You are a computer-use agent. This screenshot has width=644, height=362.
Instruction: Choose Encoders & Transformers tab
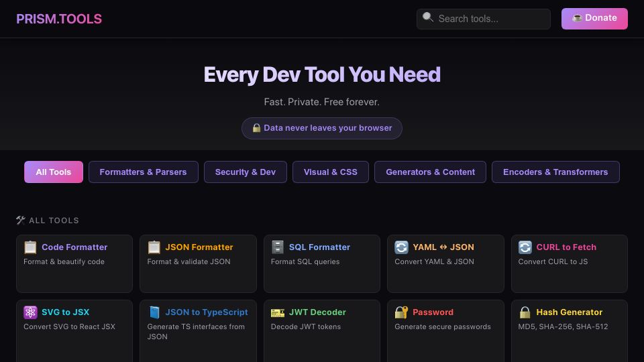tap(555, 172)
